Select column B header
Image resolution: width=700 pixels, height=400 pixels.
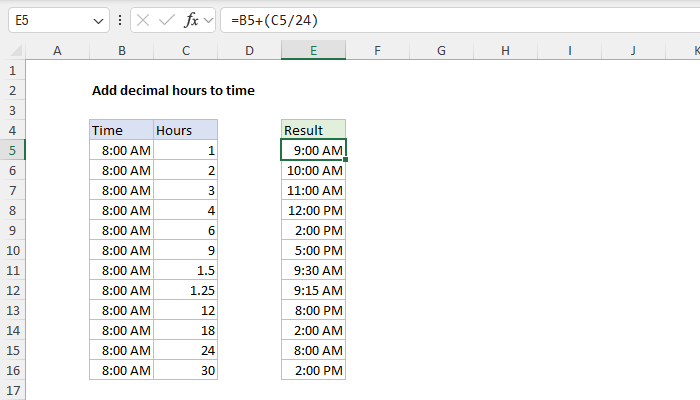click(x=121, y=50)
